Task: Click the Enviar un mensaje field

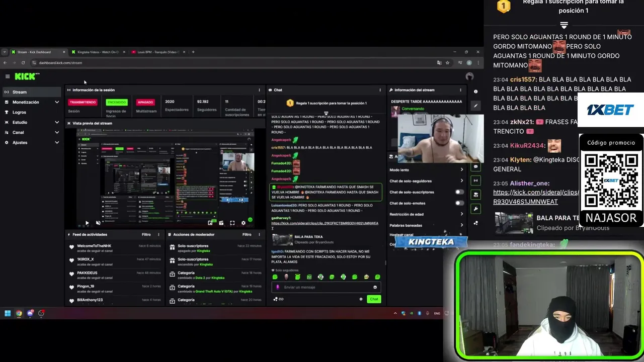Action: coord(326,287)
